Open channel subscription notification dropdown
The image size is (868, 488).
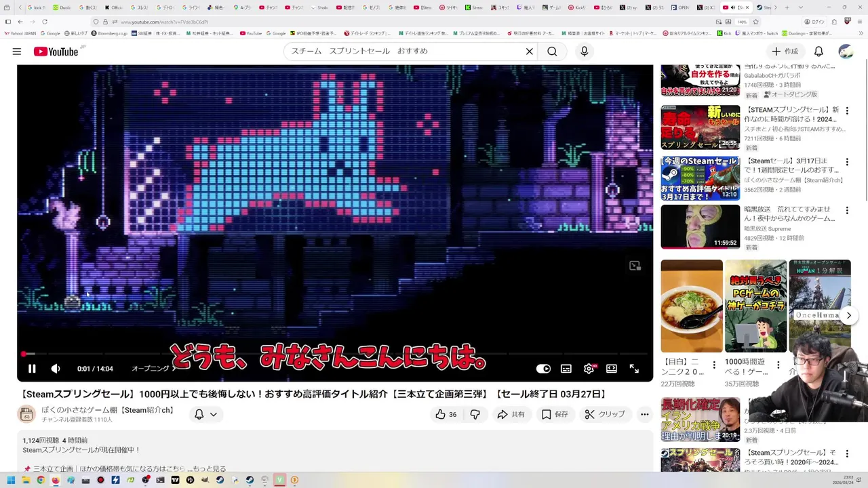pos(206,414)
